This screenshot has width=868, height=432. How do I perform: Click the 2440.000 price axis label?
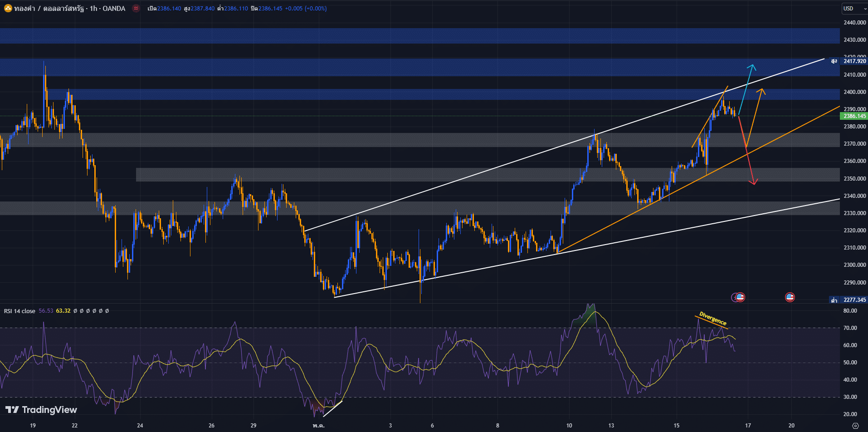pyautogui.click(x=855, y=22)
